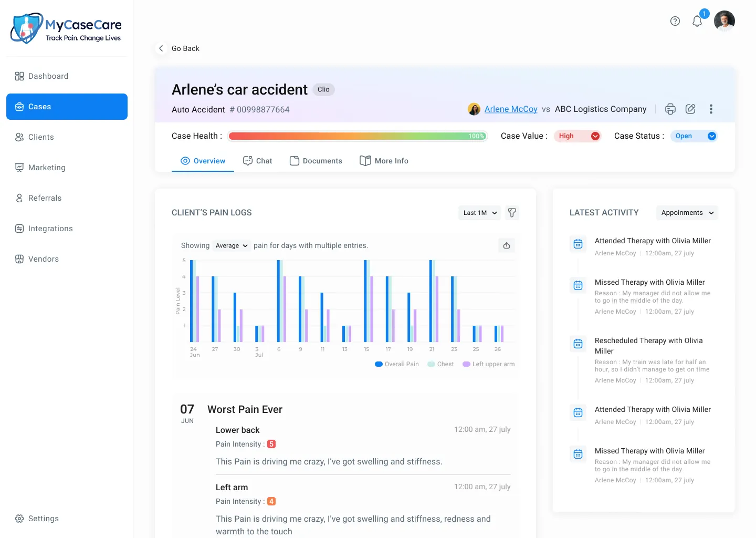Click case number 00998877664
This screenshot has height=538, width=756.
pos(259,109)
